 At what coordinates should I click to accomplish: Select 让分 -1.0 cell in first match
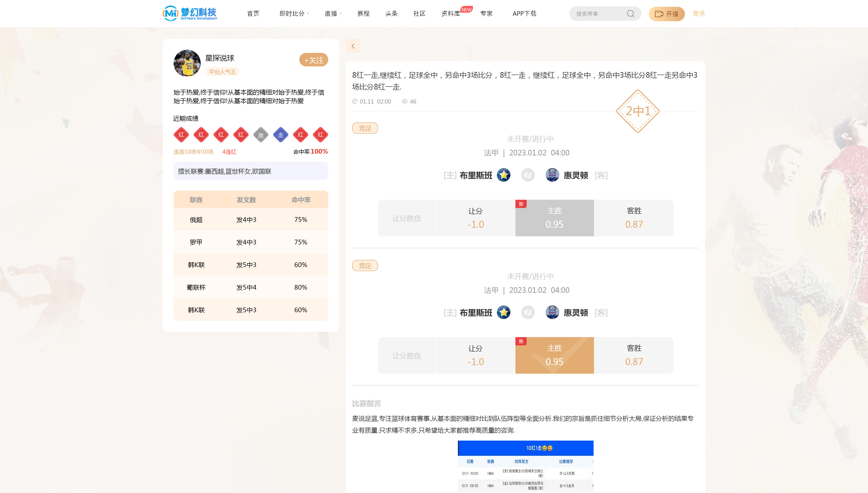tap(476, 218)
